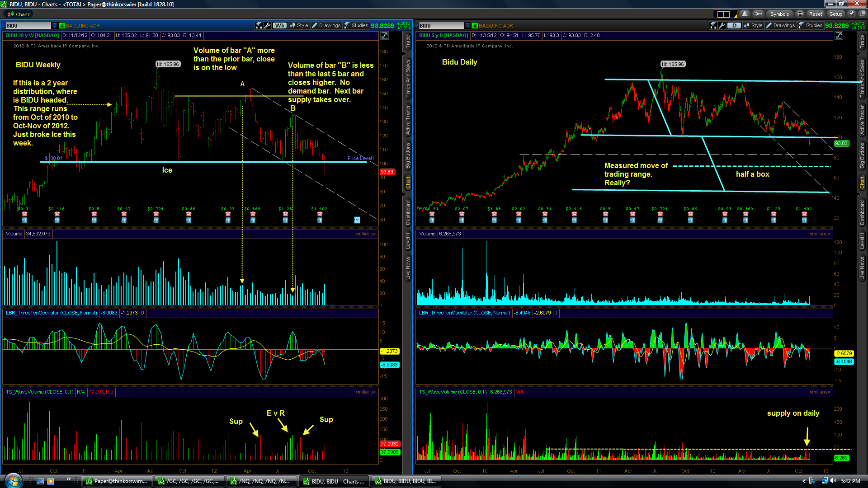Click the Show Desktop quick launch icon
868x488 pixels.
[41, 481]
